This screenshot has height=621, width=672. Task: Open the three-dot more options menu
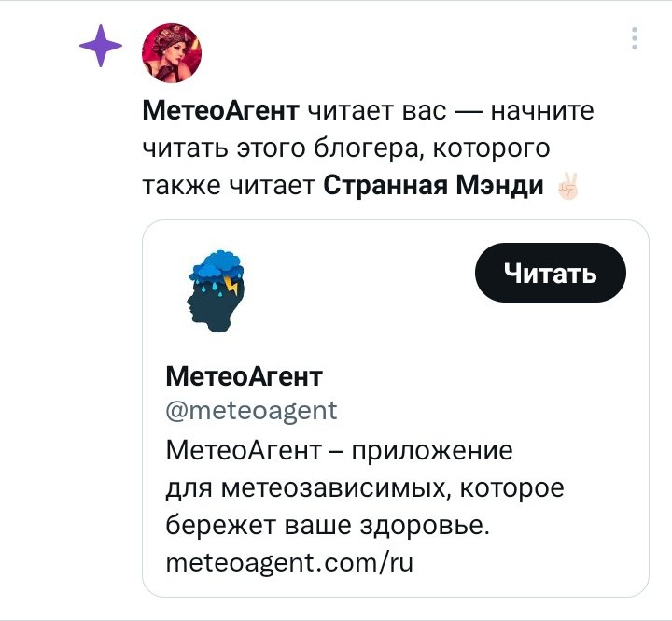click(x=635, y=38)
